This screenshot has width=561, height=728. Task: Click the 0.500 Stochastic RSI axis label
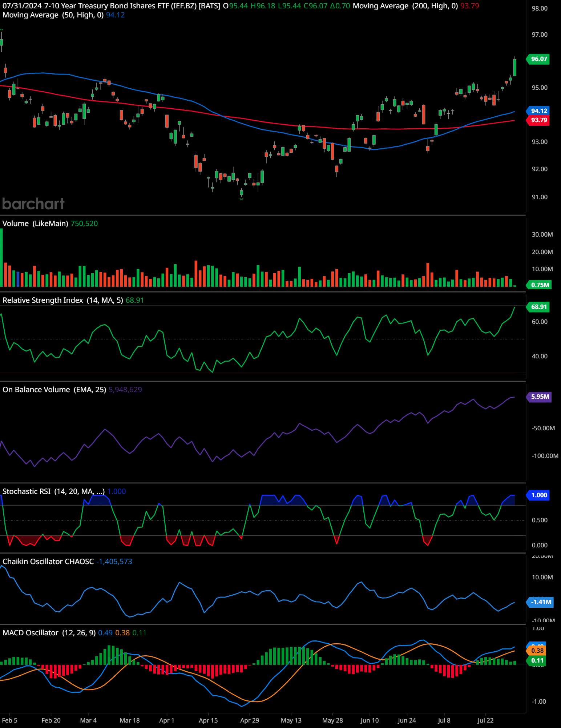(540, 520)
